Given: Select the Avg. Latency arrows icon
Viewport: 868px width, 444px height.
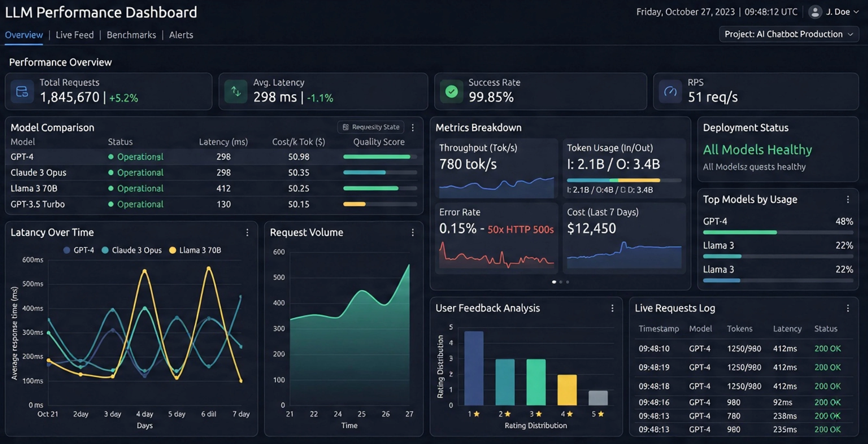Looking at the screenshot, I should [x=236, y=91].
